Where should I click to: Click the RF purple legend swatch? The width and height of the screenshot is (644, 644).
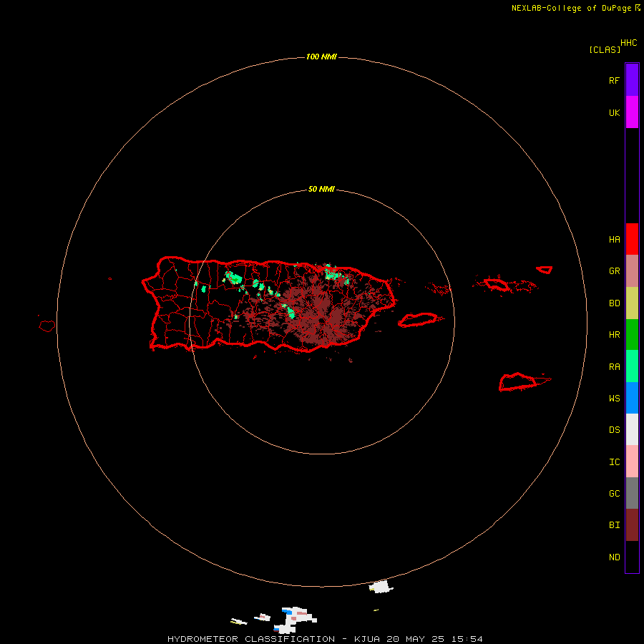(632, 79)
